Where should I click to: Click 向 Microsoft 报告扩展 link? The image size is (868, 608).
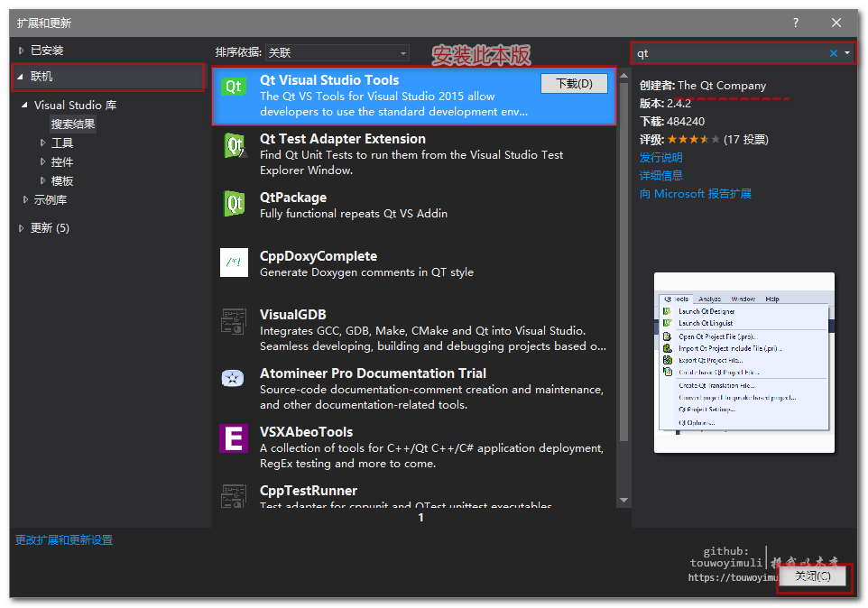(696, 194)
